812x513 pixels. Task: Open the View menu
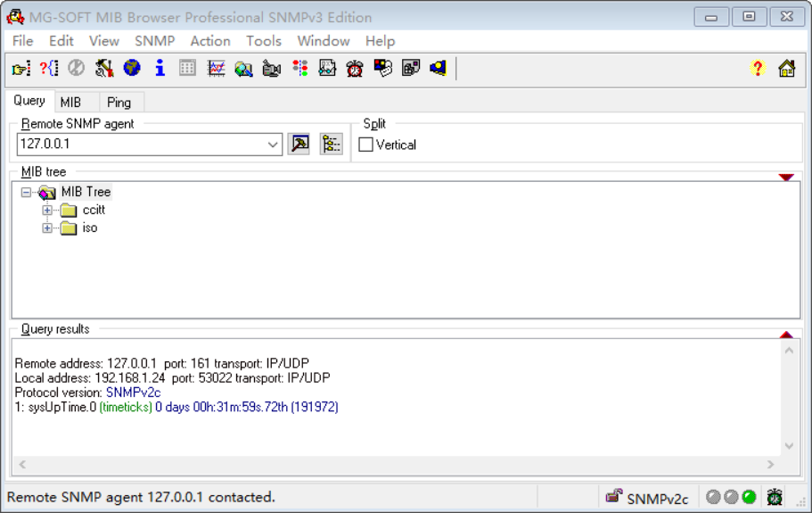tap(104, 41)
